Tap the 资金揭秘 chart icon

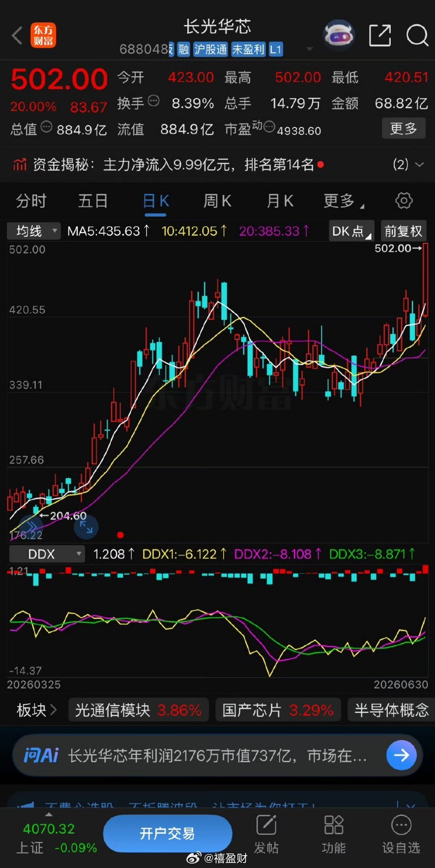click(x=20, y=164)
